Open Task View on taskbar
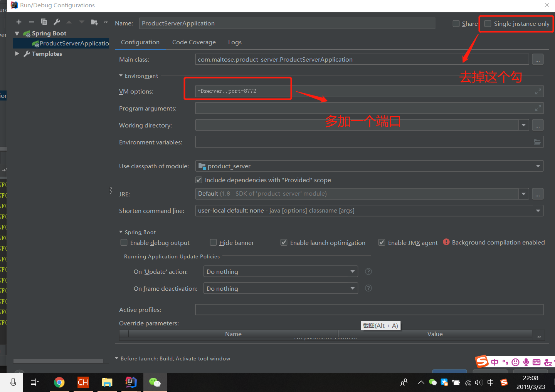 tap(35, 382)
